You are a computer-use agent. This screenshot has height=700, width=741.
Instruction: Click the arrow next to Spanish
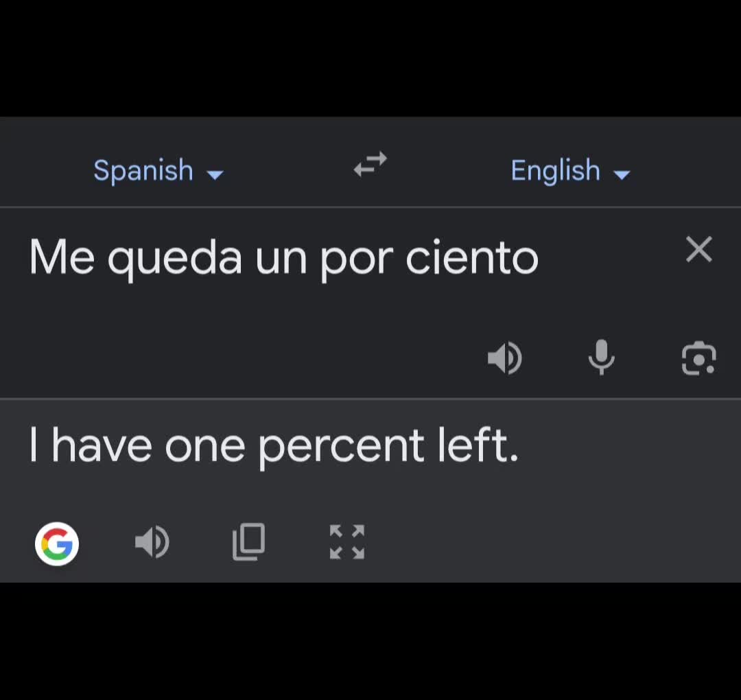215,176
